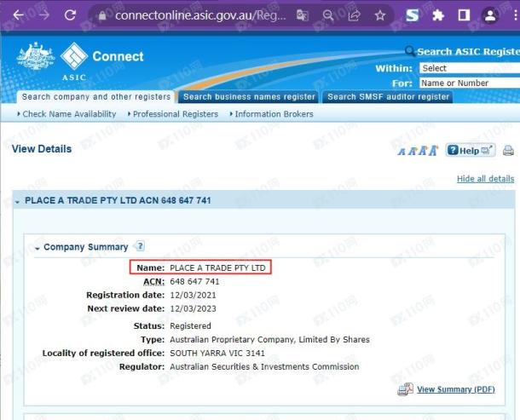Click the company name PLACE A TRADE PTY LTD value

tap(218, 268)
